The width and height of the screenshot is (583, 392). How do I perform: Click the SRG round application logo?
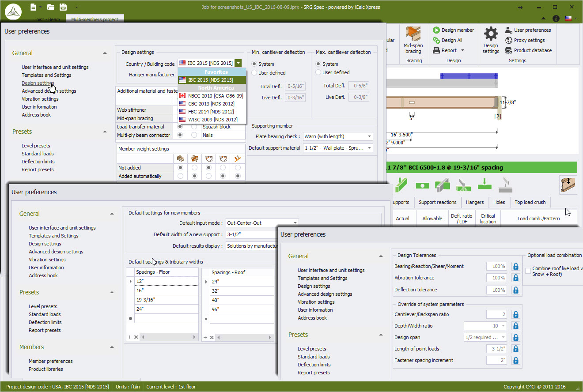coord(13,13)
